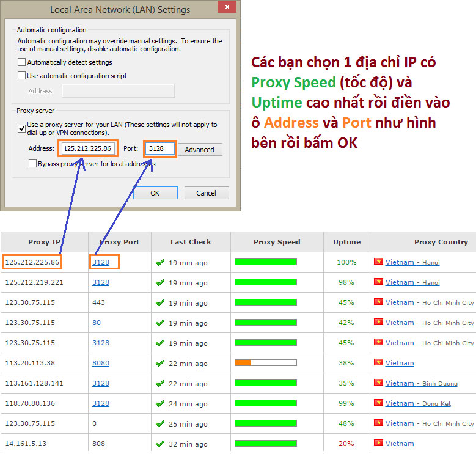Viewport: 476px width, 454px height.
Task: Sort table by Proxy Speed column header
Action: 277,242
